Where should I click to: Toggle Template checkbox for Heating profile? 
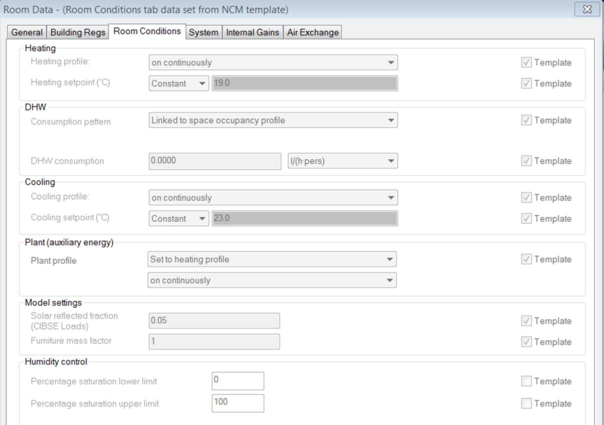click(526, 62)
